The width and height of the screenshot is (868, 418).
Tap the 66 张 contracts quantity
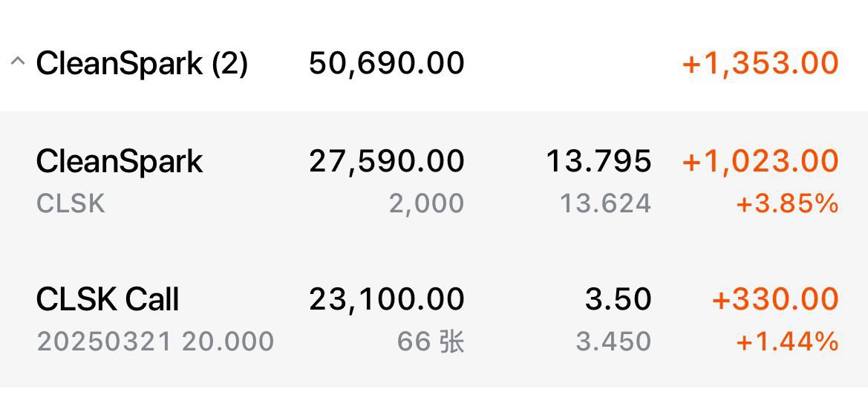pos(431,342)
